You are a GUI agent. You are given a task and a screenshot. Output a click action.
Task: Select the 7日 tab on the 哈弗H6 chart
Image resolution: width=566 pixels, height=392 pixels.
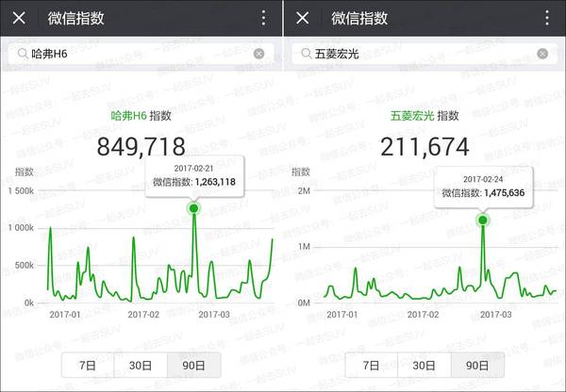[x=88, y=366]
